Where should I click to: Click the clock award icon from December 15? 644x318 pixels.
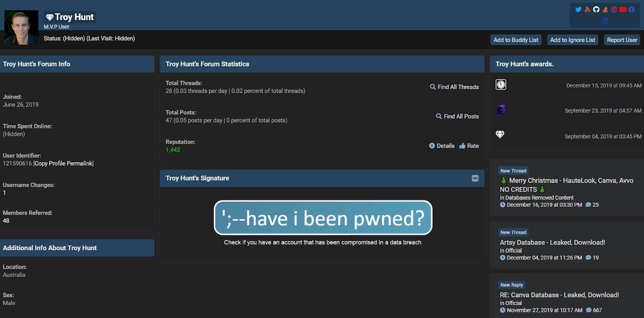[x=501, y=84]
